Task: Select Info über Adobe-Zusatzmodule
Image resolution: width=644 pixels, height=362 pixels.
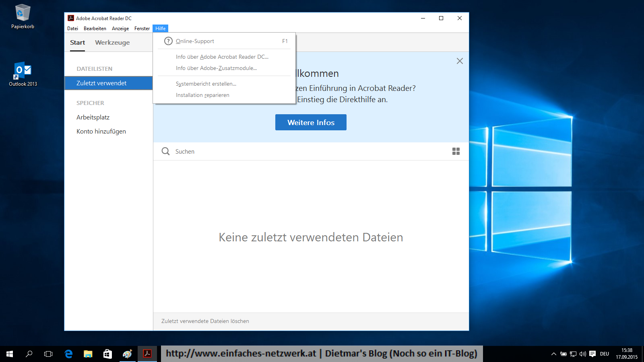Action: pyautogui.click(x=224, y=68)
